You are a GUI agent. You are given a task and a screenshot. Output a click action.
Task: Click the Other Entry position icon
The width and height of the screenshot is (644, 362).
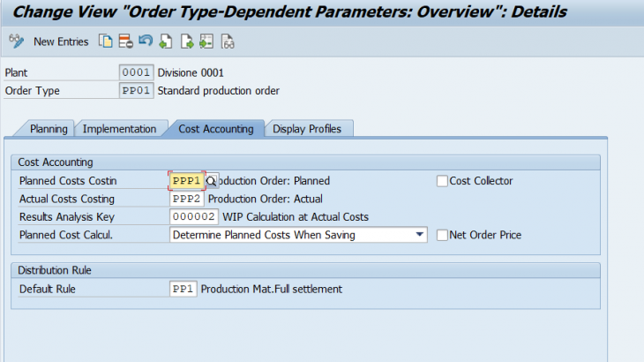point(206,41)
